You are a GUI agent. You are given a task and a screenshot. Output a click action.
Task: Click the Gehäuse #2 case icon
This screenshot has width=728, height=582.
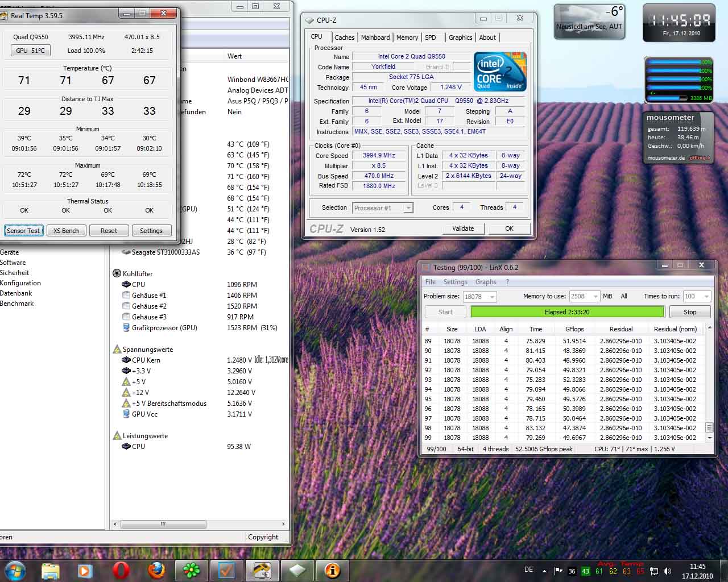(x=126, y=306)
